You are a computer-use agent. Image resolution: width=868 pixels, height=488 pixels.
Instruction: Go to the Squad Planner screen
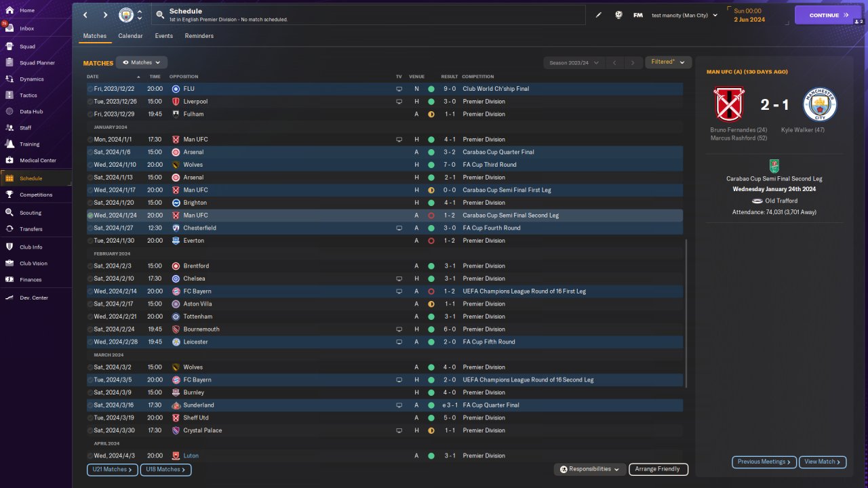[x=36, y=63]
